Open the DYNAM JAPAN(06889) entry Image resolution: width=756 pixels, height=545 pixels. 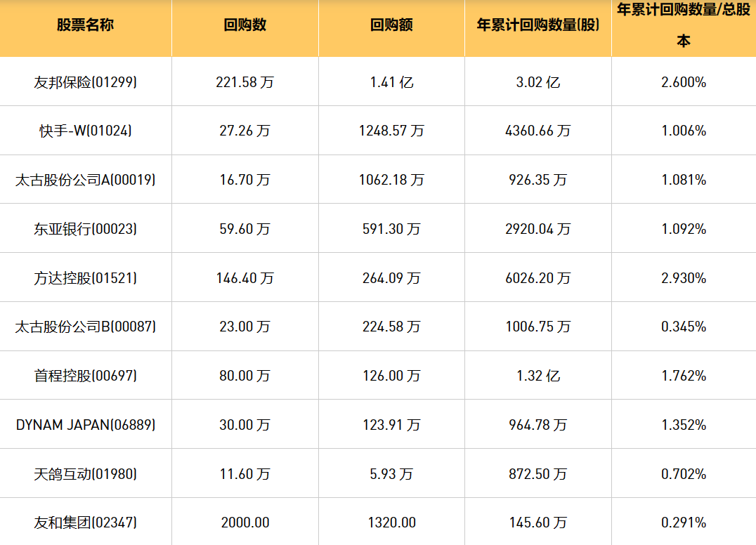85,425
